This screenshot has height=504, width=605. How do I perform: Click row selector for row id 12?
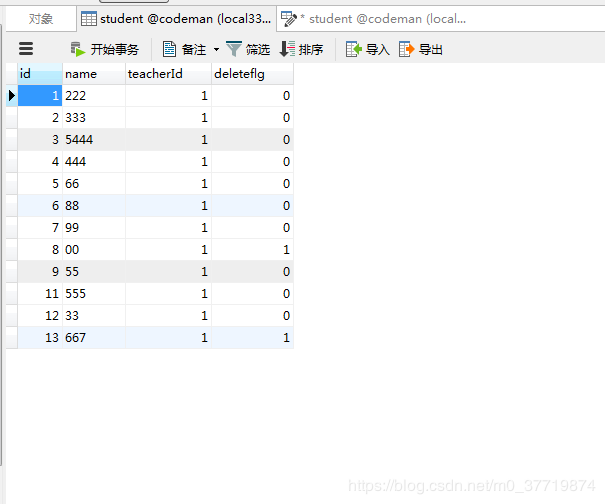[12, 315]
